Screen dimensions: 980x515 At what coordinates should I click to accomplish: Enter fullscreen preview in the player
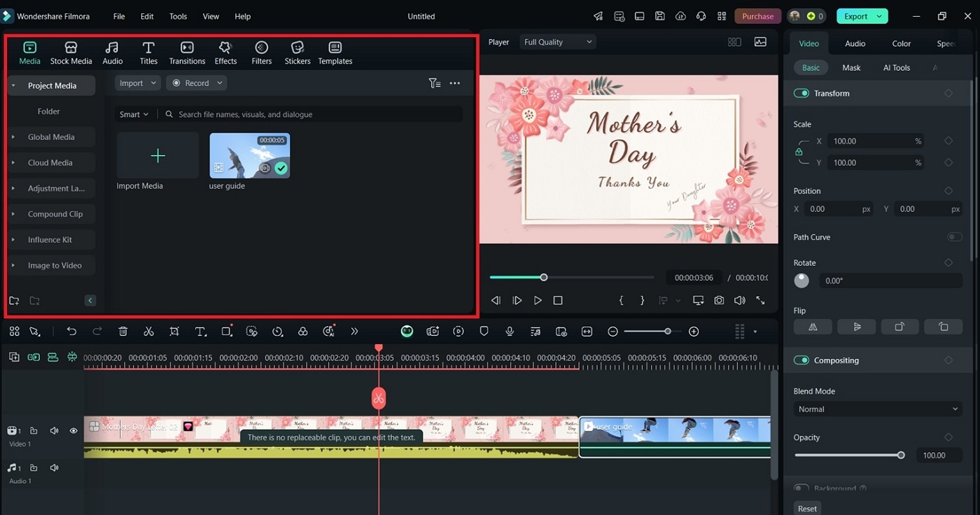click(x=760, y=300)
